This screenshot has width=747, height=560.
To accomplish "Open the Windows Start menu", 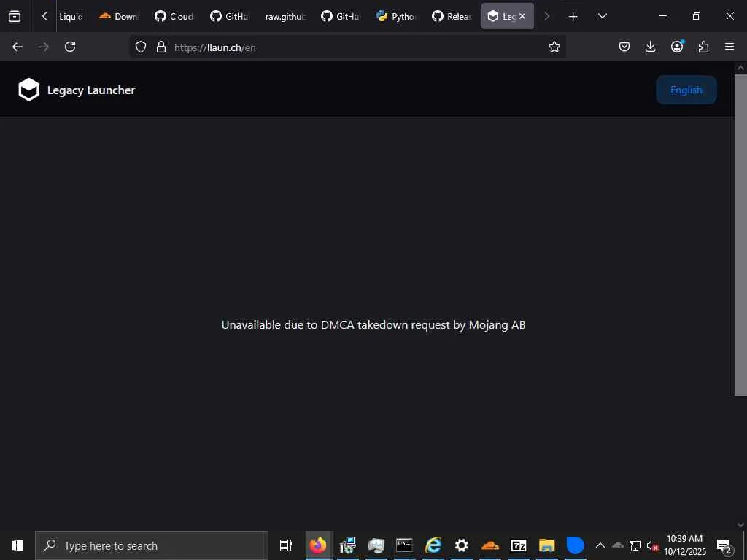I will 18,545.
